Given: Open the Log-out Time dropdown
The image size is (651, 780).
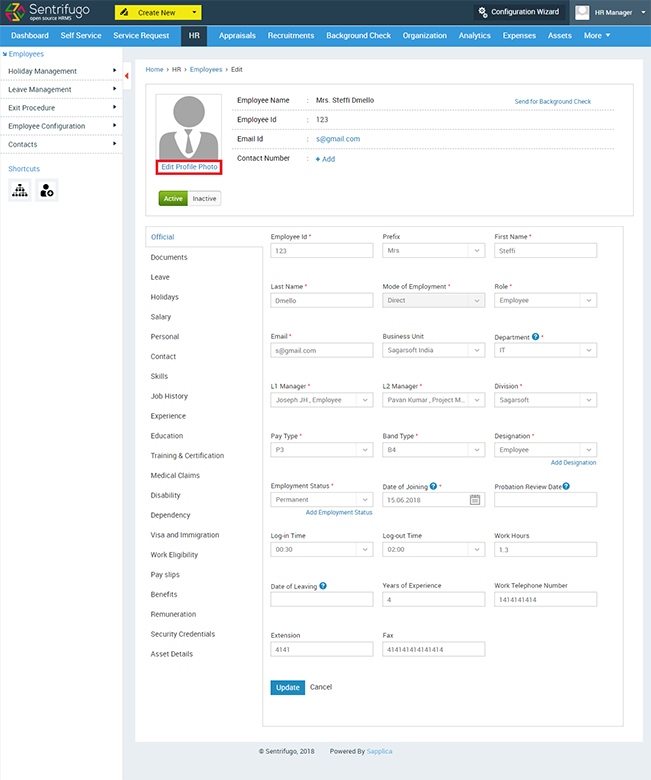Looking at the screenshot, I should pos(434,549).
